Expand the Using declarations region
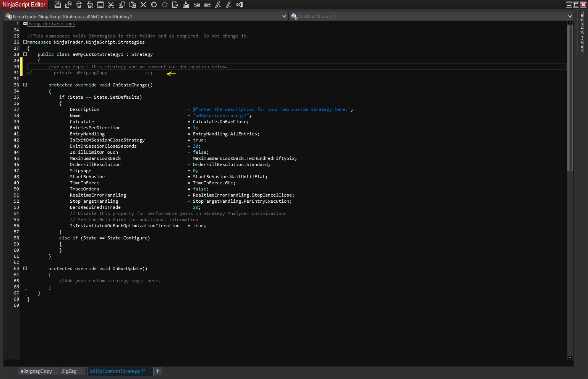Screen dimensions: 588x379 [25, 24]
